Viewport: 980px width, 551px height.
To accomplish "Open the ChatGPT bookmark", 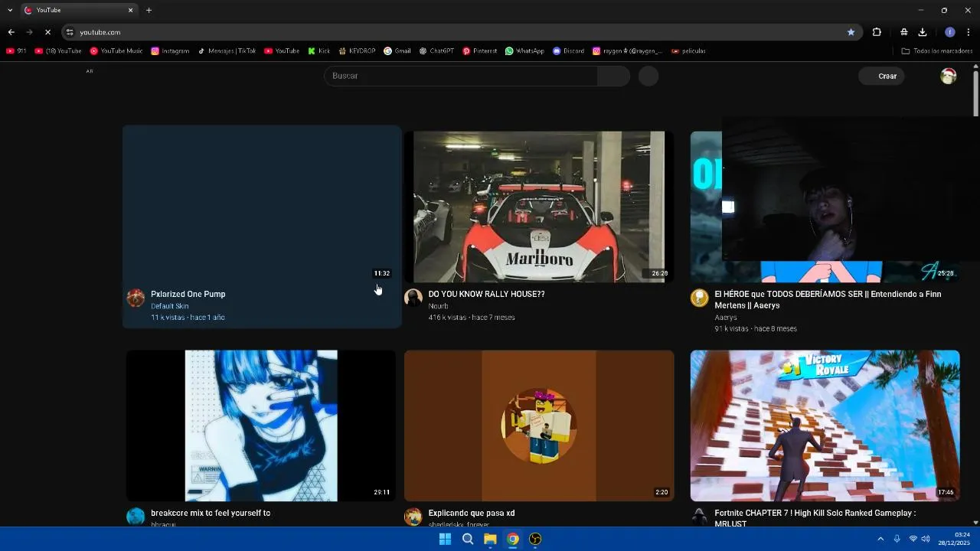I will 436,51.
